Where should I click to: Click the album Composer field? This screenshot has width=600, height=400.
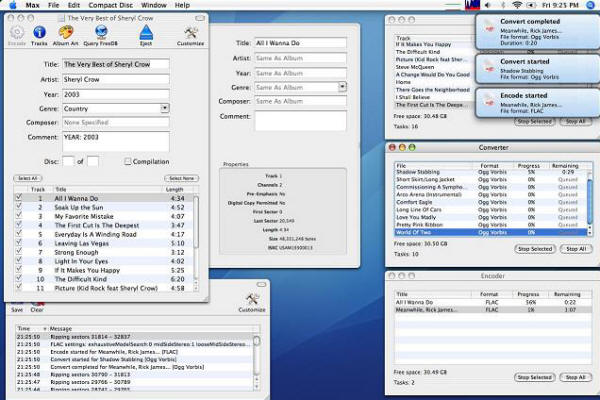[116, 122]
